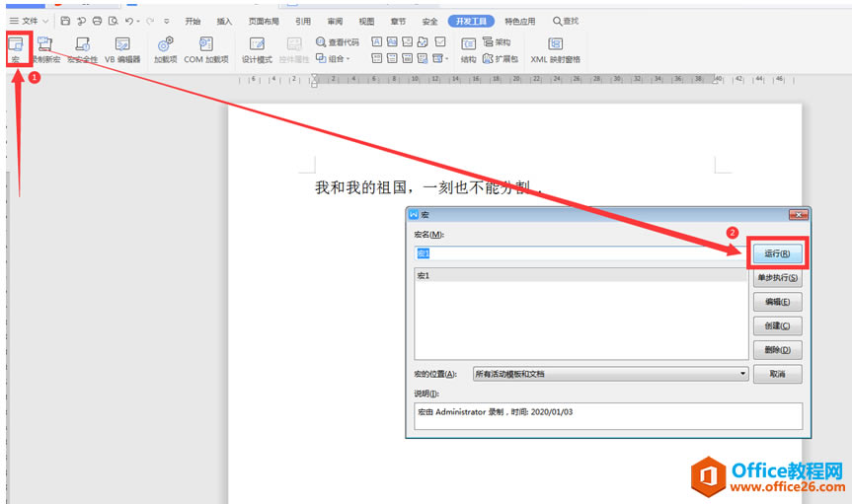Click the 结构 structure icon
Screen dimensions: 852x504
click(x=468, y=50)
